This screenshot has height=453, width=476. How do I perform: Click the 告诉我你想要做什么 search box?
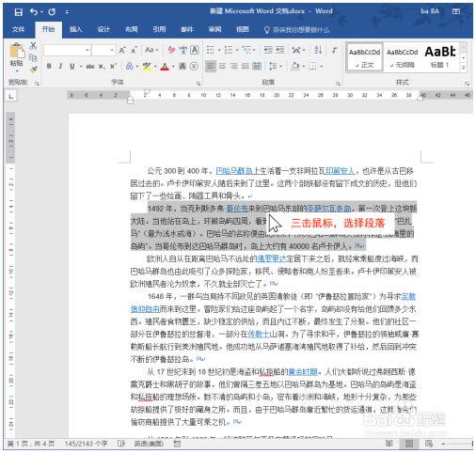[297, 30]
